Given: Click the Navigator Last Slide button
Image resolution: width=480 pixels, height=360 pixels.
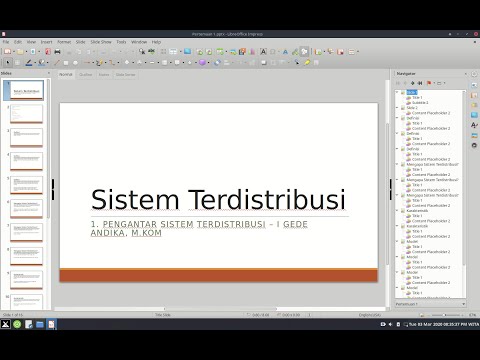Looking at the screenshot, I should pos(420,83).
